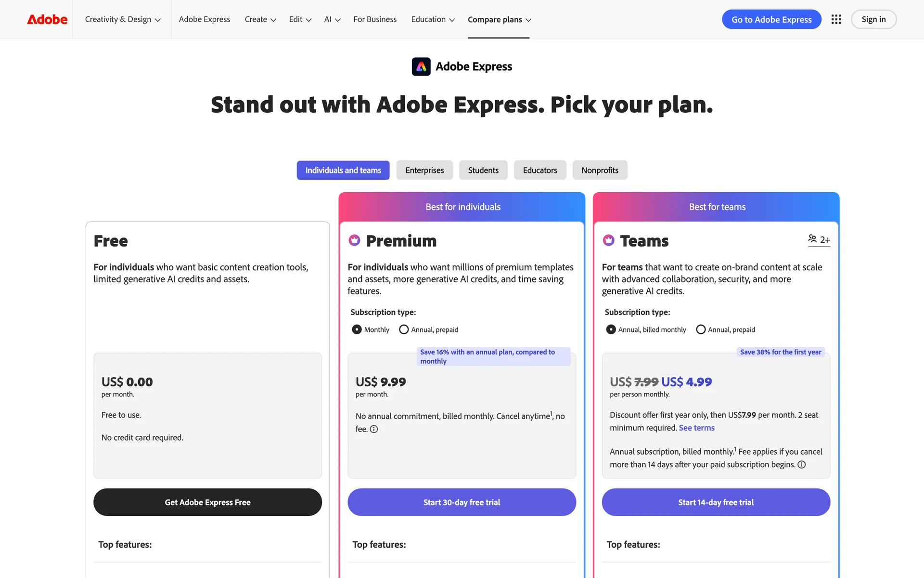Open the app switcher grid icon

tap(836, 19)
